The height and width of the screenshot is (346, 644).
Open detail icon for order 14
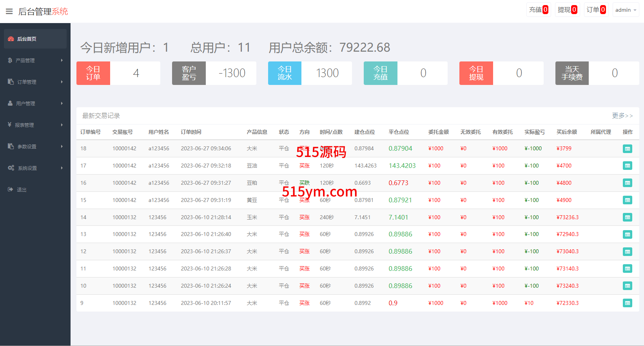[627, 217]
